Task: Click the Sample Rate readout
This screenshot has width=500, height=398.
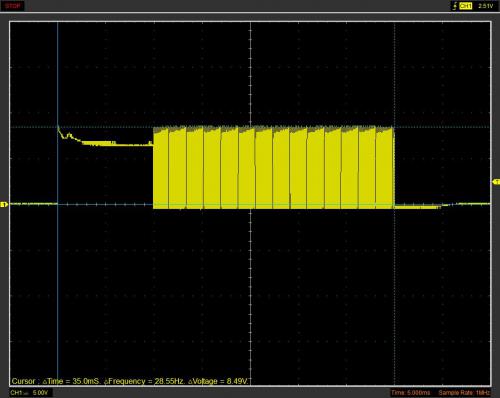Action: [464, 393]
